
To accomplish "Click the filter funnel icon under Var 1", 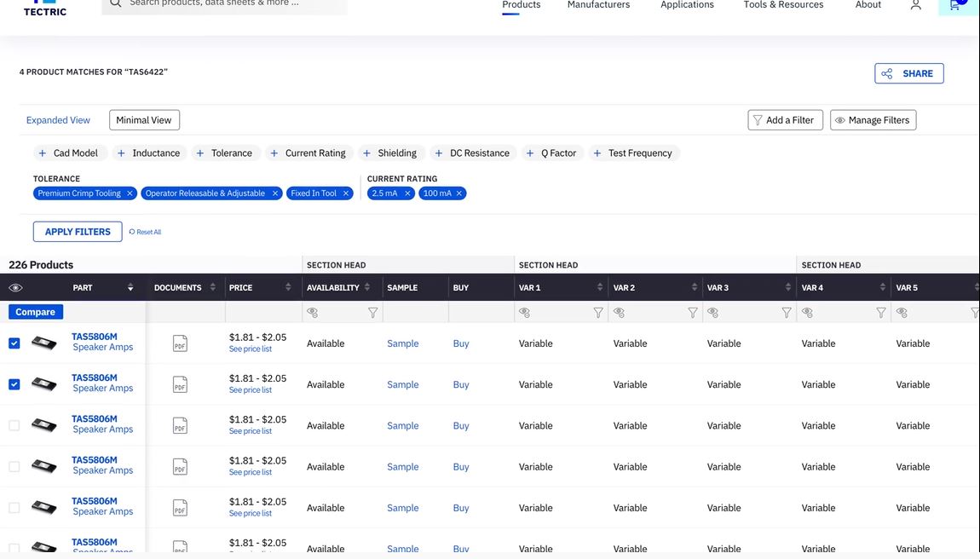I will 598,313.
